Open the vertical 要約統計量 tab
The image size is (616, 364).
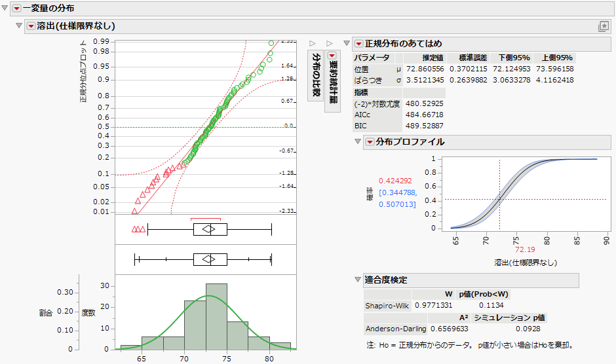[x=332, y=81]
